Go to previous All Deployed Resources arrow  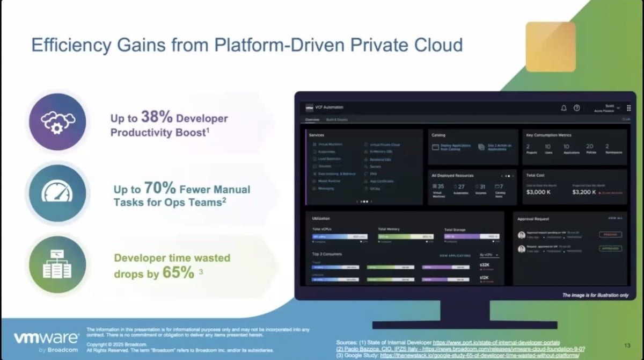502,176
